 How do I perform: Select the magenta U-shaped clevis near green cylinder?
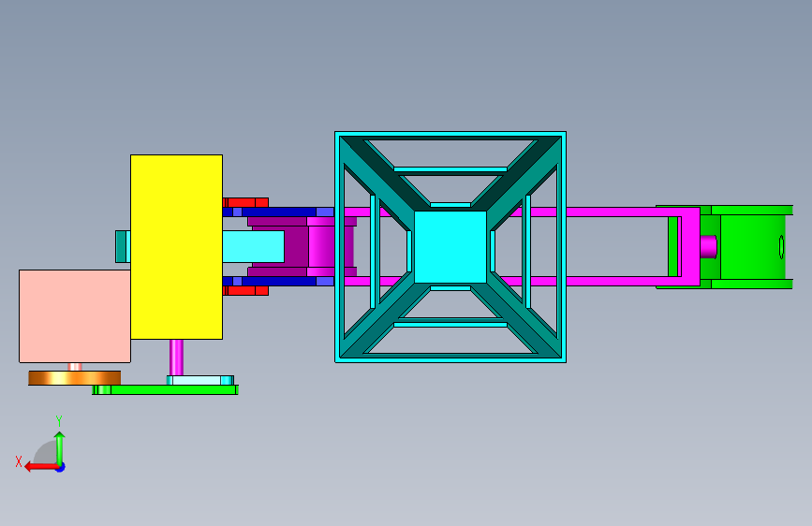[691, 247]
